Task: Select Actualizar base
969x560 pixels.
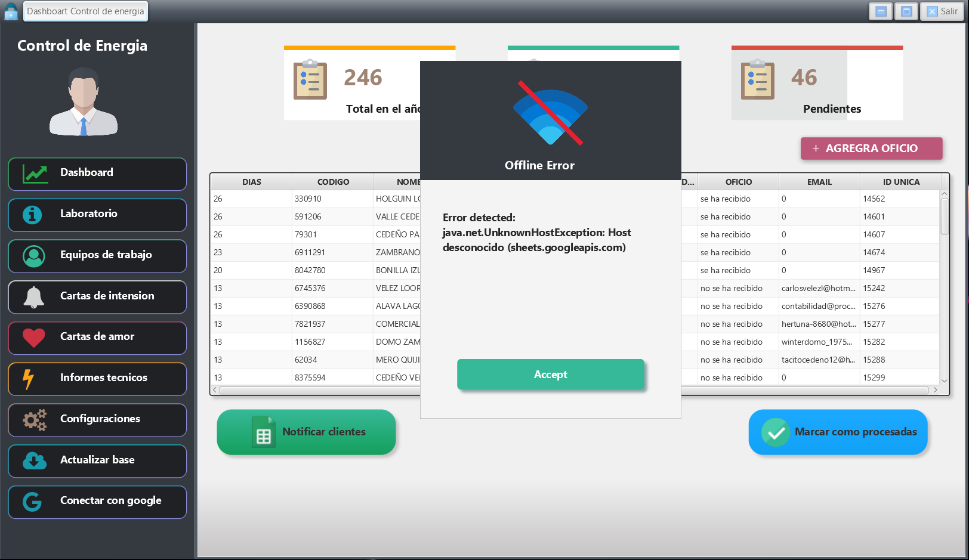Action: coord(97,461)
